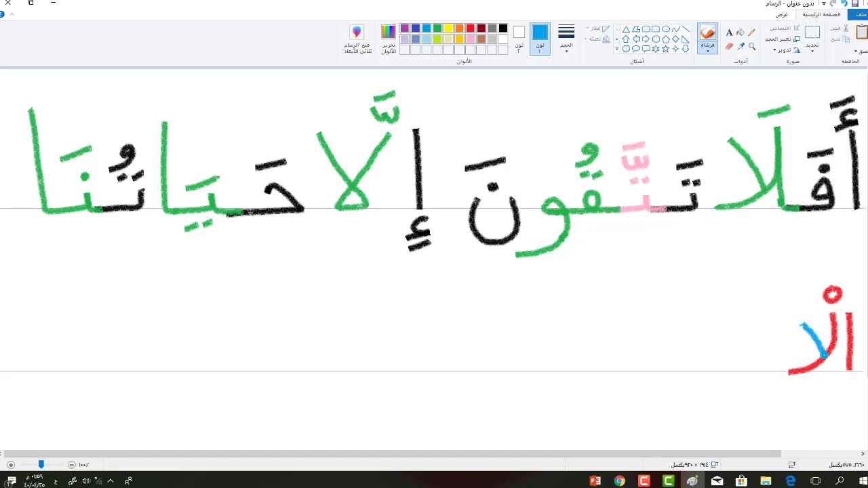Select the Eraser tool
868x488 pixels.
pyautogui.click(x=729, y=47)
